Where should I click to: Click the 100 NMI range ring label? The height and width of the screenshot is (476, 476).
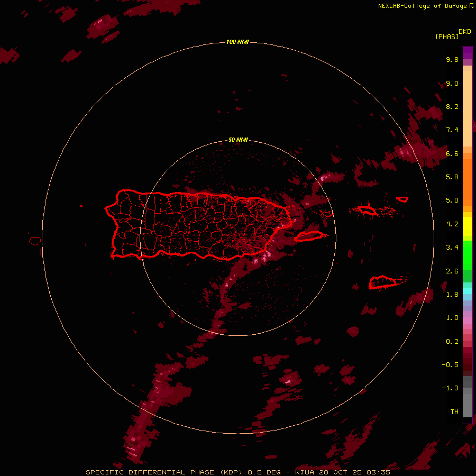click(237, 42)
